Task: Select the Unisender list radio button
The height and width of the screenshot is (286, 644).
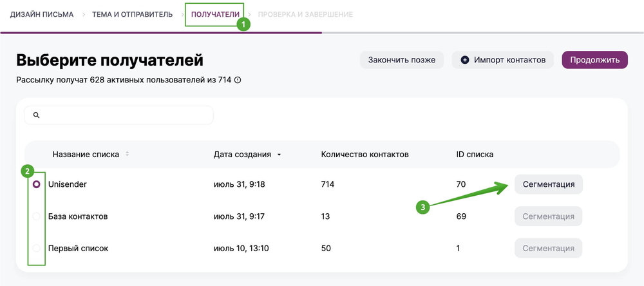Action: [x=37, y=184]
